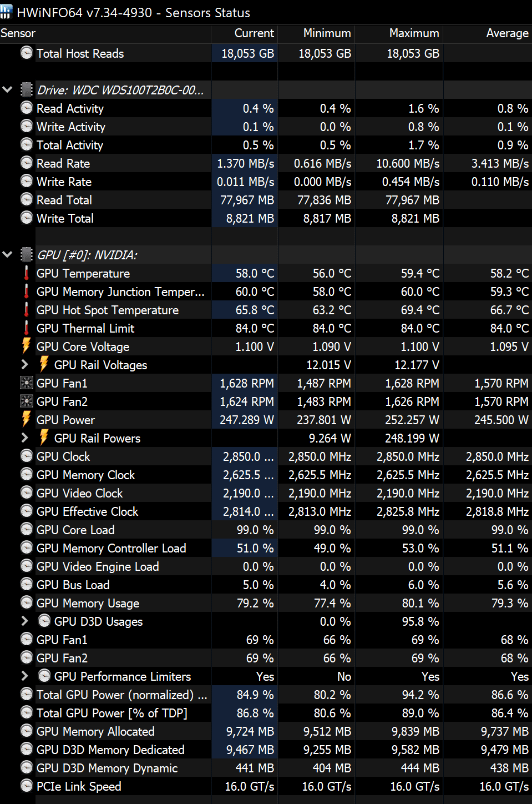Click the WDC drive chip icon
This screenshot has height=804, width=532.
tap(27, 89)
